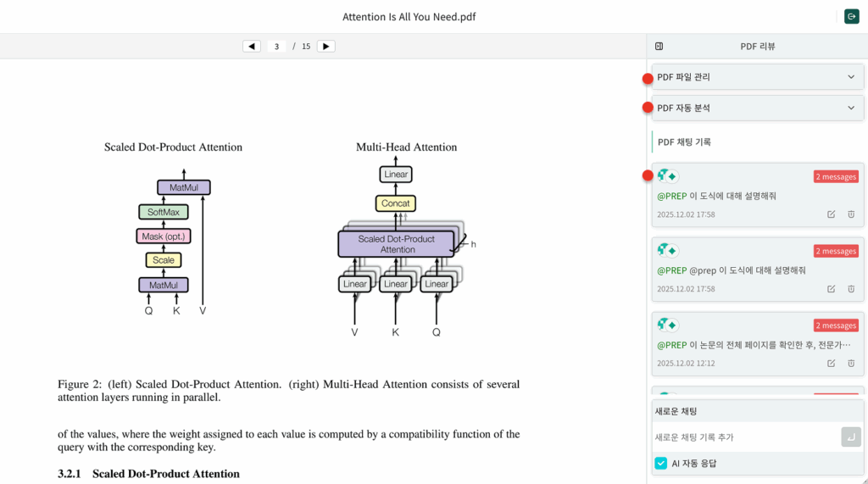This screenshot has height=484, width=868.
Task: Go to the previous PDF page
Action: (x=252, y=47)
